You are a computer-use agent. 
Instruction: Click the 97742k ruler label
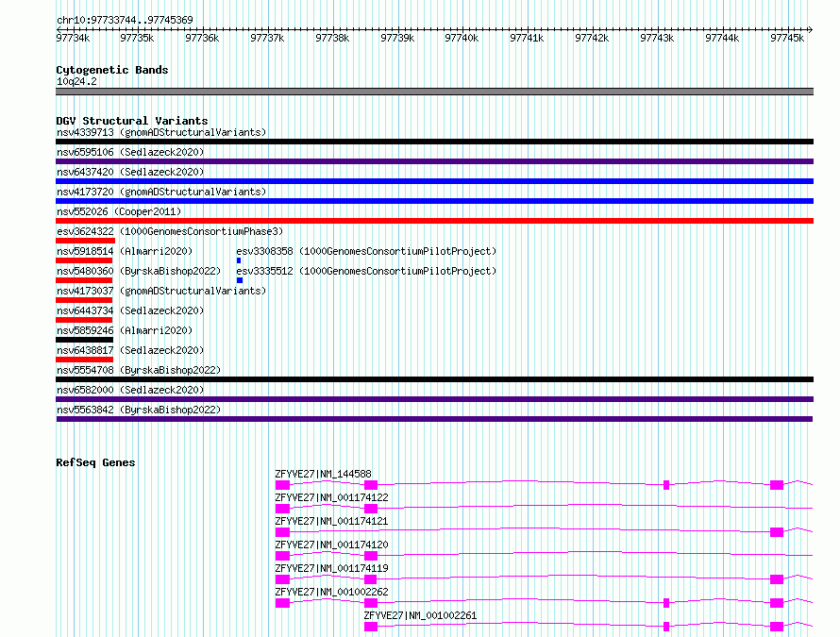click(592, 38)
